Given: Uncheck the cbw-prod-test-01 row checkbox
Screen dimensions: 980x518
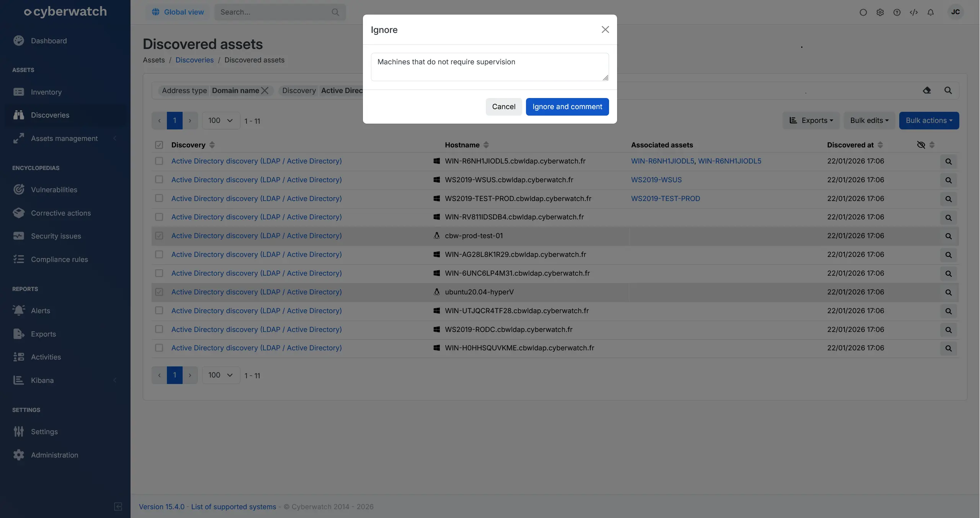Looking at the screenshot, I should [159, 236].
